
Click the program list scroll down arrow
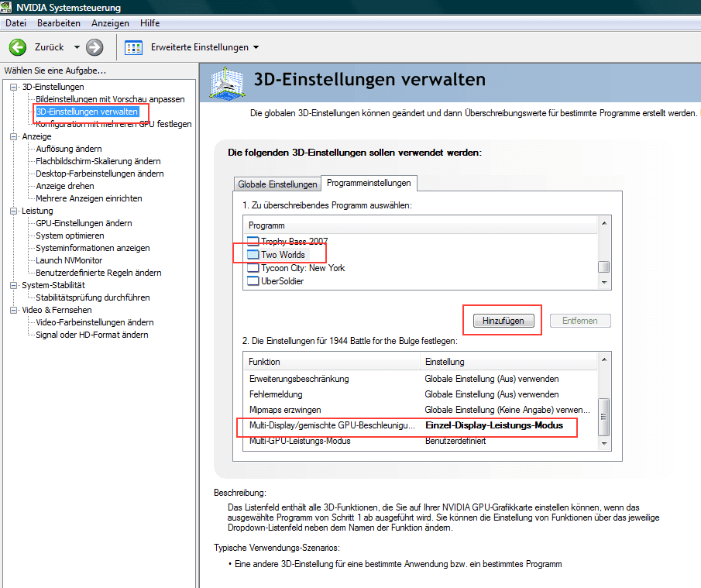click(604, 282)
